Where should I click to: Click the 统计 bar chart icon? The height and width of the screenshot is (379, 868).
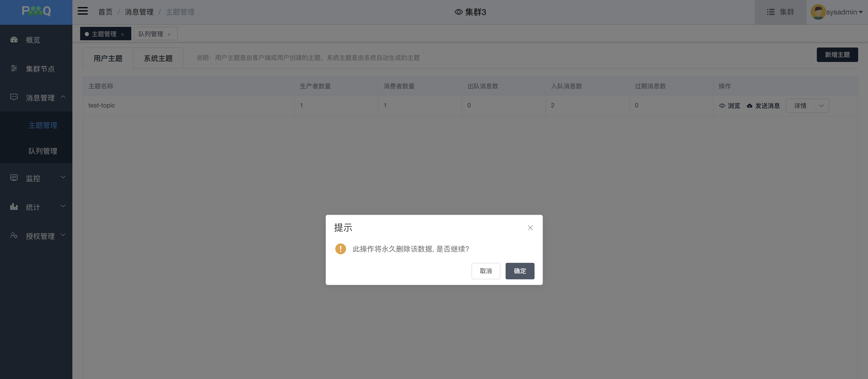click(14, 207)
